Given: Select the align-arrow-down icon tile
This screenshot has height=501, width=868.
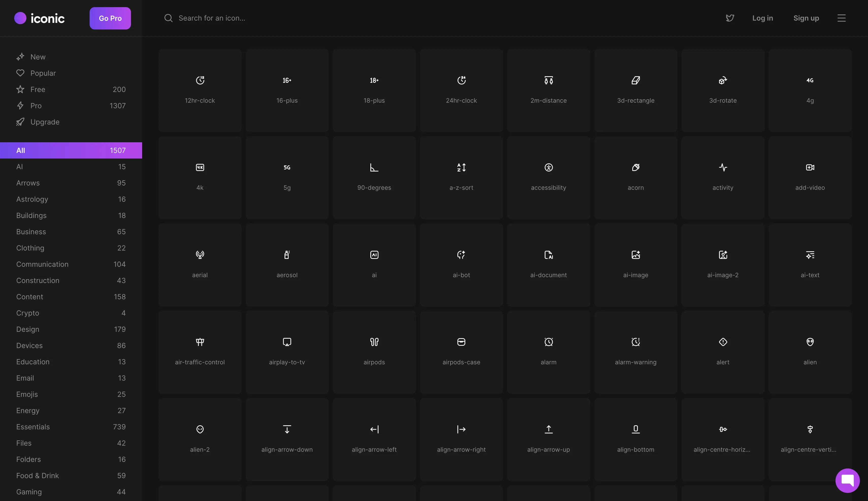Looking at the screenshot, I should (x=287, y=439).
